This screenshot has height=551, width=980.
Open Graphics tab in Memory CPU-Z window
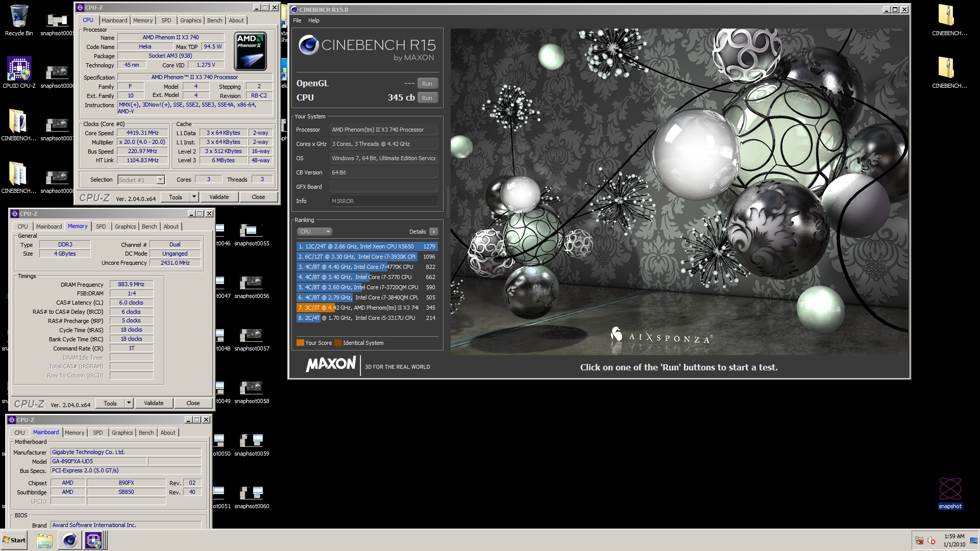click(x=125, y=227)
